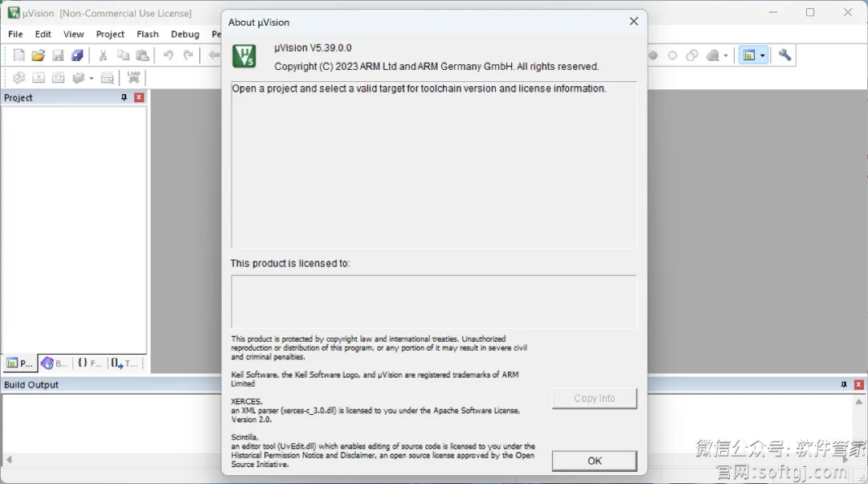This screenshot has width=868, height=484.
Task: Click the Undo arrow icon
Action: [168, 55]
